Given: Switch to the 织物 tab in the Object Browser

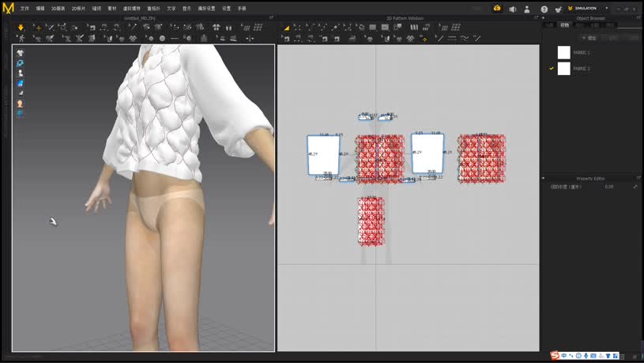Looking at the screenshot, I should tap(565, 25).
